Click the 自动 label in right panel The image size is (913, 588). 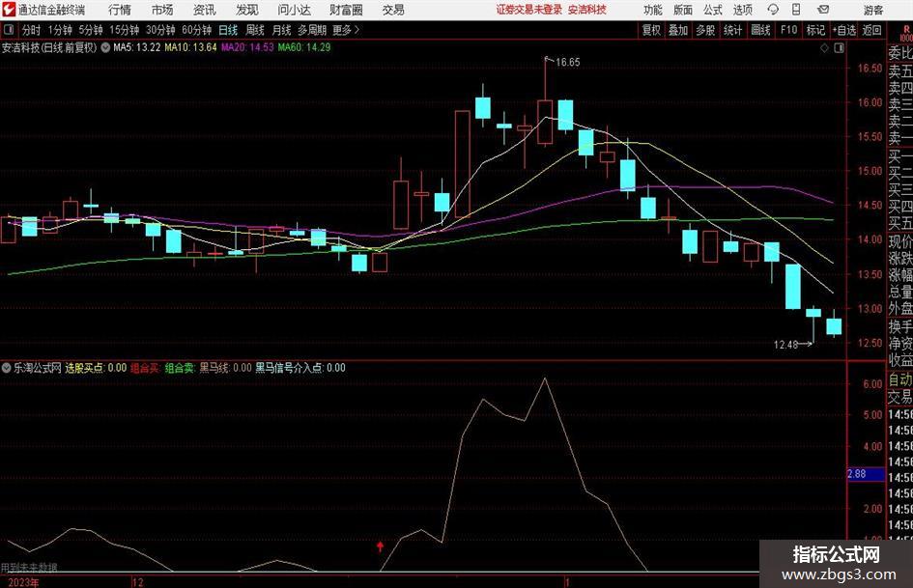(900, 379)
